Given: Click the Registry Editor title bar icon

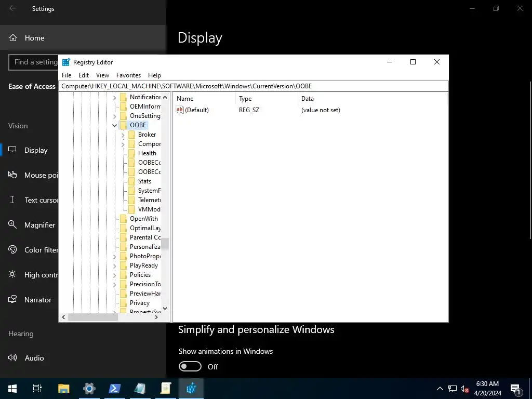Looking at the screenshot, I should coord(66,62).
